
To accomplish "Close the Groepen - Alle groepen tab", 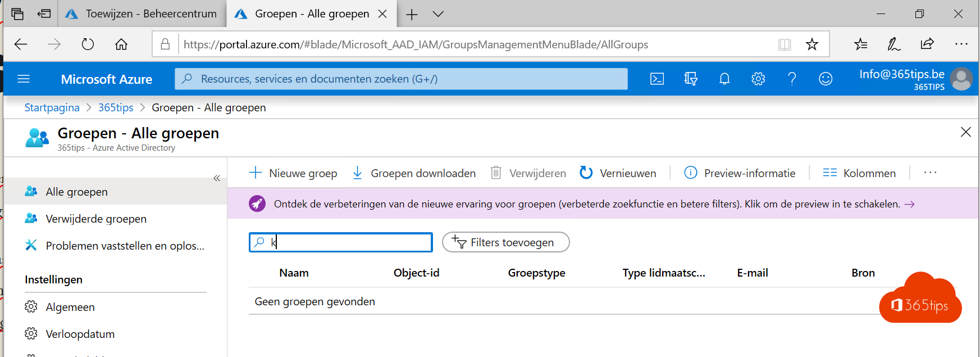I will pyautogui.click(x=382, y=14).
